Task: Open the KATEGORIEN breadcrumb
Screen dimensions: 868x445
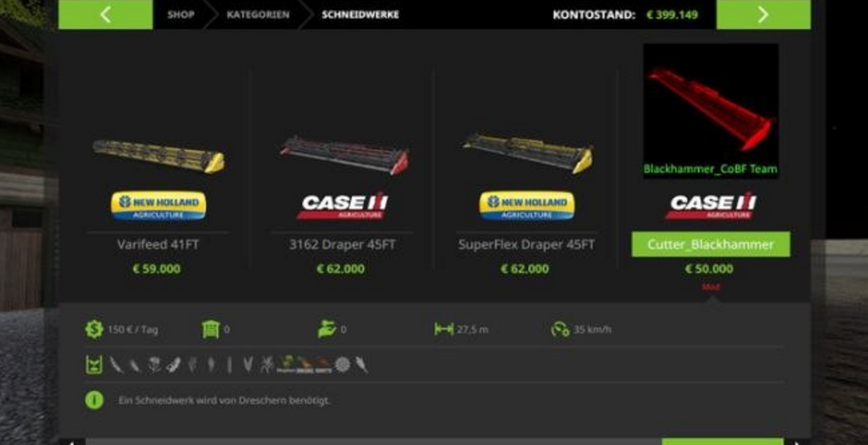Action: click(258, 14)
